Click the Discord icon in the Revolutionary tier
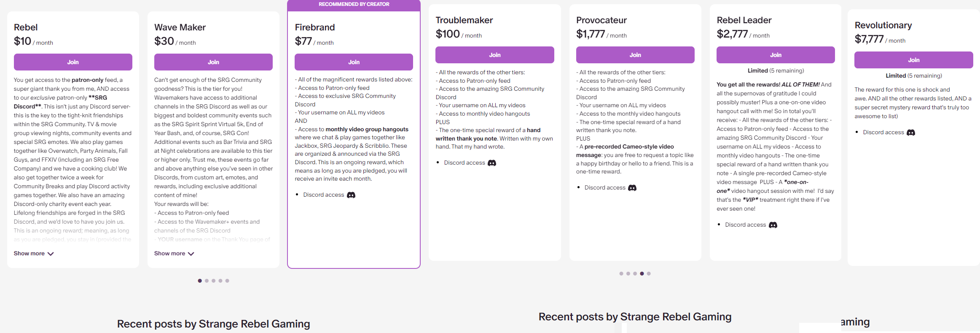 910,133
